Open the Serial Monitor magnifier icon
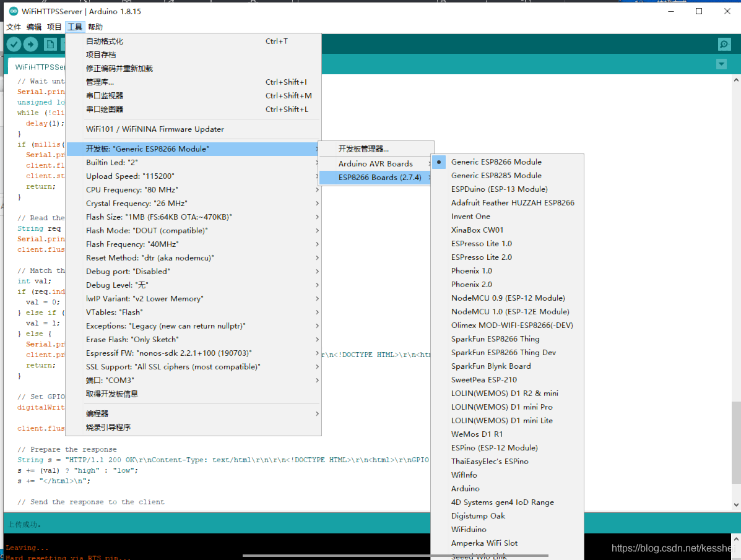Image resolution: width=741 pixels, height=560 pixels. (724, 45)
